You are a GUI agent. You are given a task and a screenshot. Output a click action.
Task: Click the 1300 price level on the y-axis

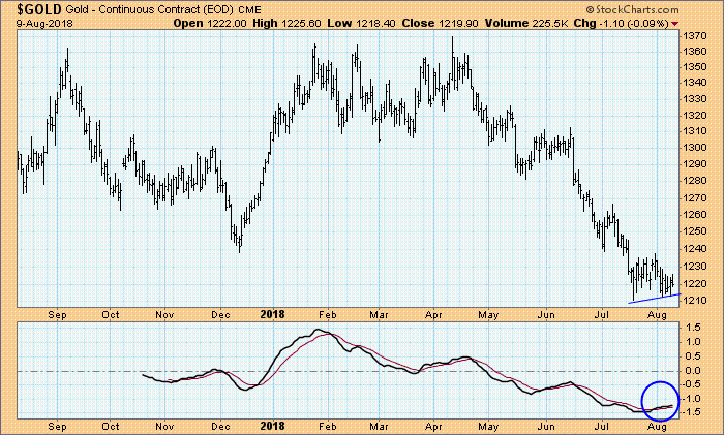coord(699,146)
